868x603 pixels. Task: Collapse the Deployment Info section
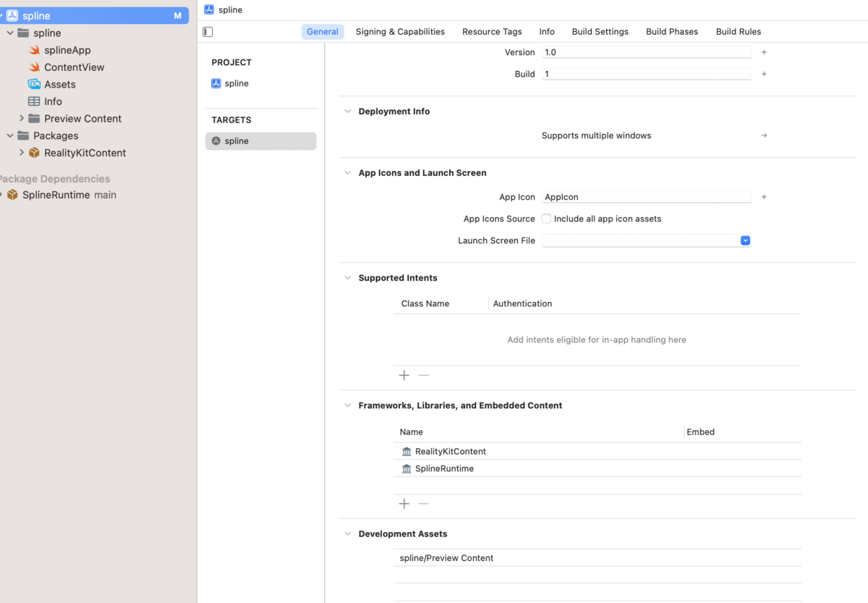(347, 111)
